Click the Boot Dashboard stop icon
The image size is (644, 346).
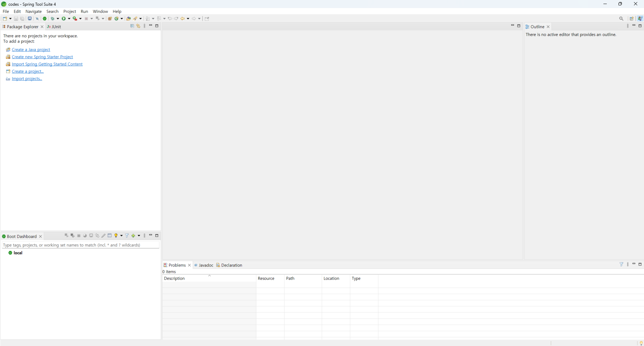pyautogui.click(x=79, y=236)
